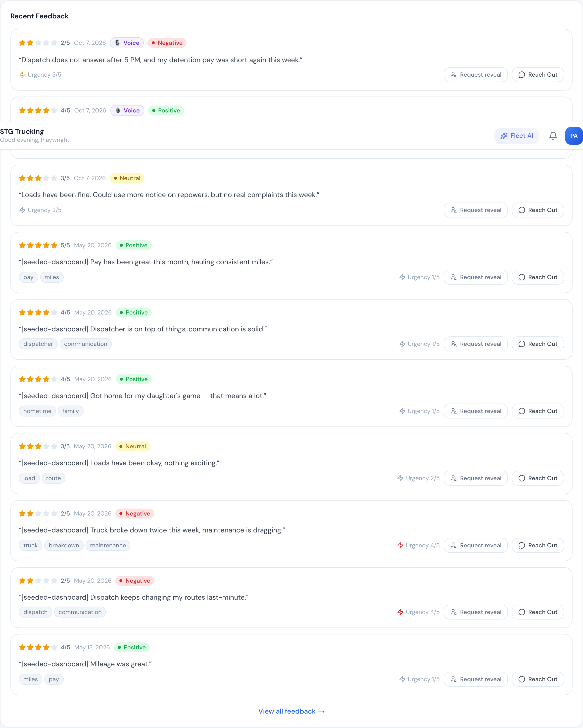Launch the Fleet AI assistant
Screen dimensions: 583x728
coord(517,136)
